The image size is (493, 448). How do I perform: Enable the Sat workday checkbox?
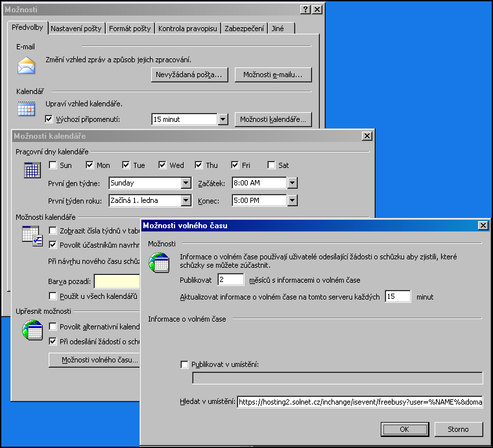[x=272, y=165]
